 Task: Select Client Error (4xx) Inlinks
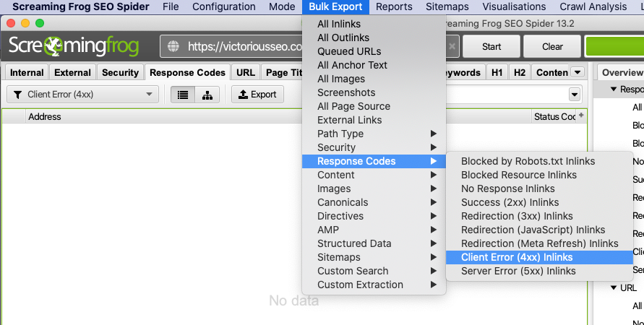pos(516,257)
